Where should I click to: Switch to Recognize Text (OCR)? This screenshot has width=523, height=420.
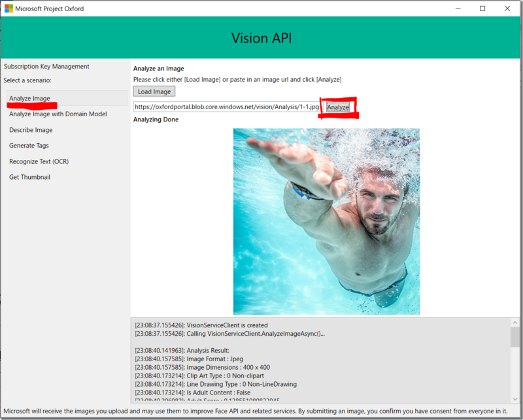pos(39,161)
